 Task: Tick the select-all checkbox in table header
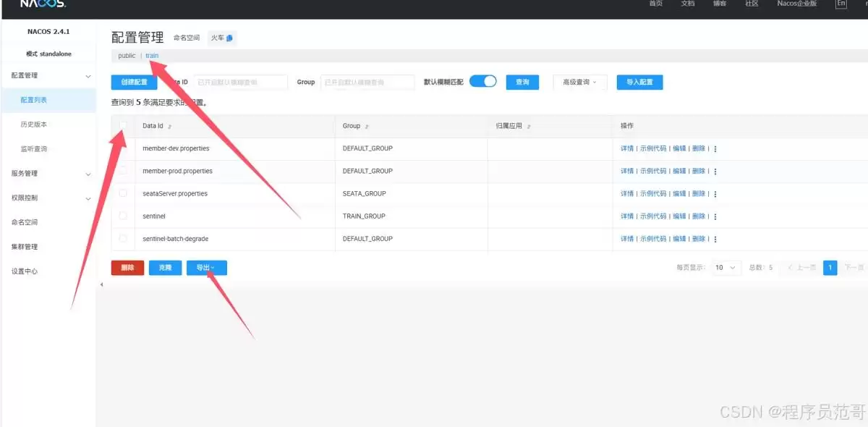[x=123, y=125]
